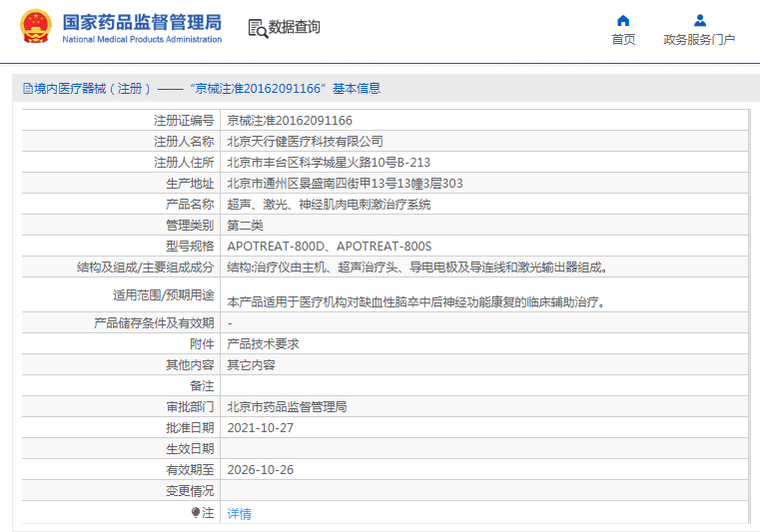The image size is (760, 532).
Task: Click 生效日期 row label
Action: 190,449
